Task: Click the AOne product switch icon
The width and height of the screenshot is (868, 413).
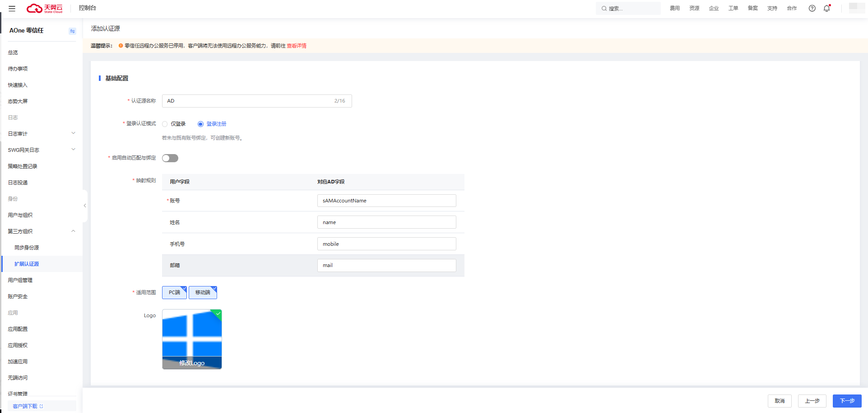Action: coord(72,31)
